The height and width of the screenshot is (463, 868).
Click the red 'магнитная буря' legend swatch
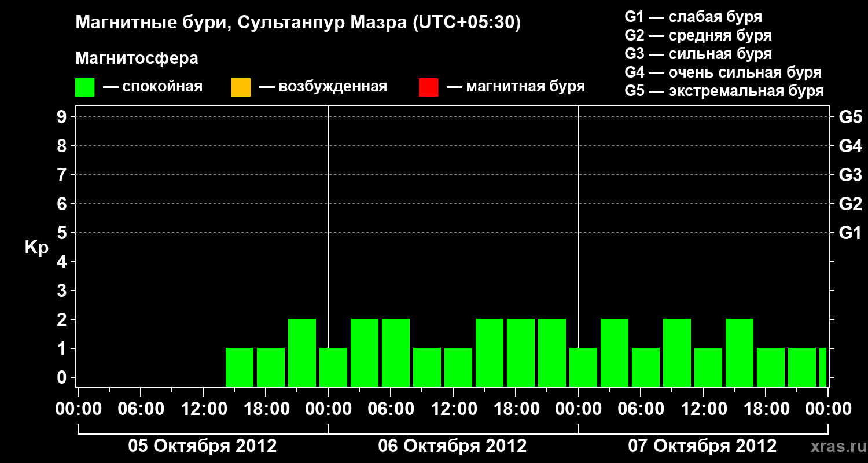428,87
